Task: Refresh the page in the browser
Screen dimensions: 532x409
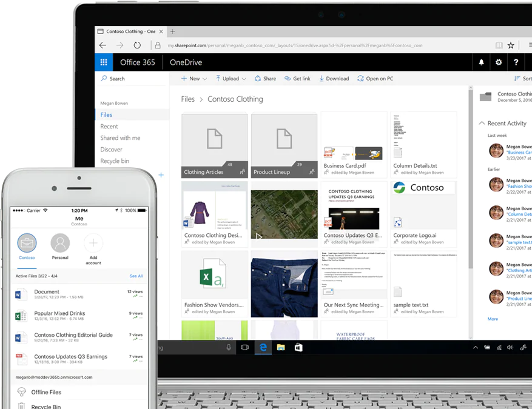Action: pos(137,45)
